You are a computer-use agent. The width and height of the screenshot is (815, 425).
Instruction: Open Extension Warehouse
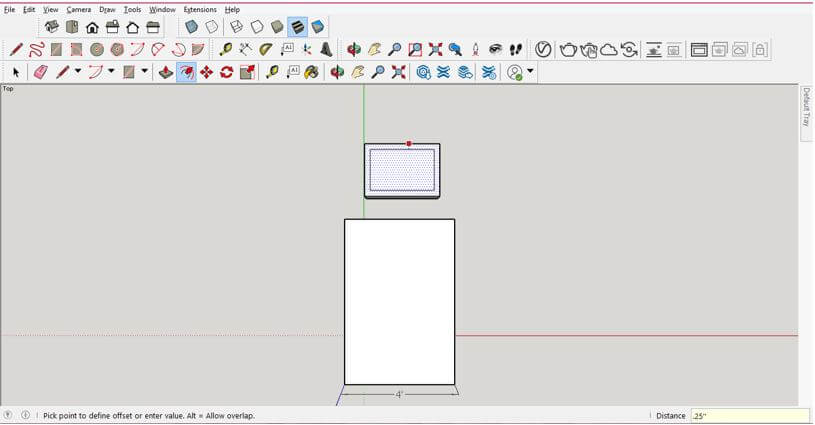tap(443, 72)
